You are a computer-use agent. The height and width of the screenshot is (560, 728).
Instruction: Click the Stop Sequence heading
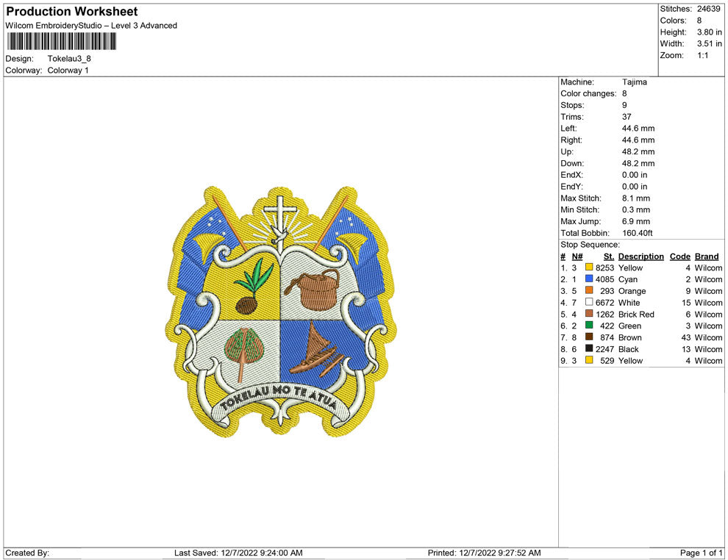pos(590,245)
